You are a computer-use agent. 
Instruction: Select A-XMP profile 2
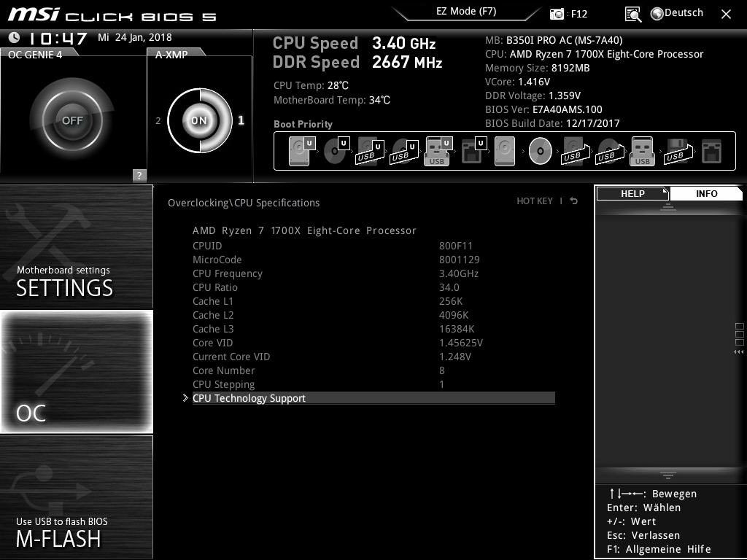pyautogui.click(x=158, y=120)
